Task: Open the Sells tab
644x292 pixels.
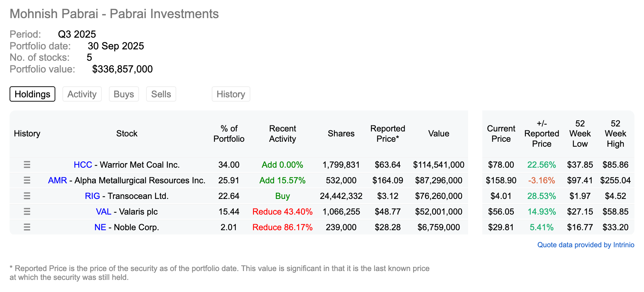Action: tap(161, 94)
